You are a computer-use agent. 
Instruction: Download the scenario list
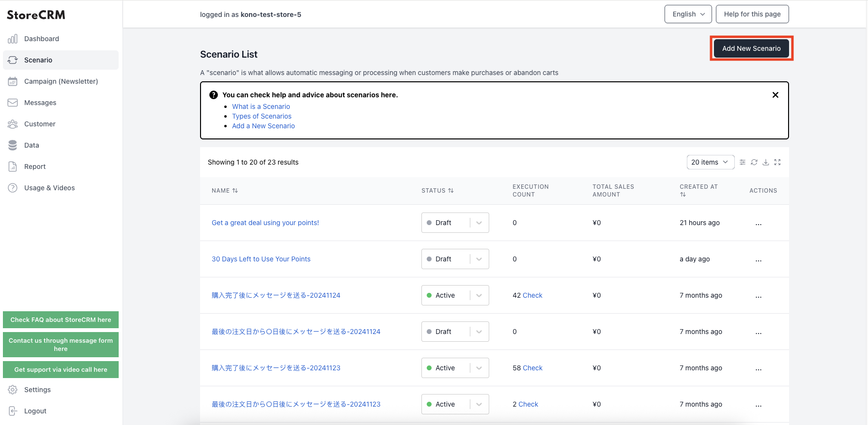pyautogui.click(x=766, y=162)
